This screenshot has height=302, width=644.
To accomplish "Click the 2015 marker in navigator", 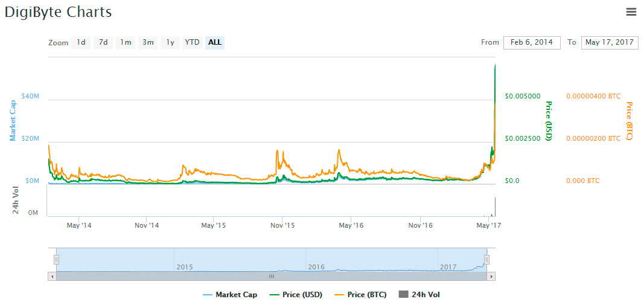I will [185, 267].
